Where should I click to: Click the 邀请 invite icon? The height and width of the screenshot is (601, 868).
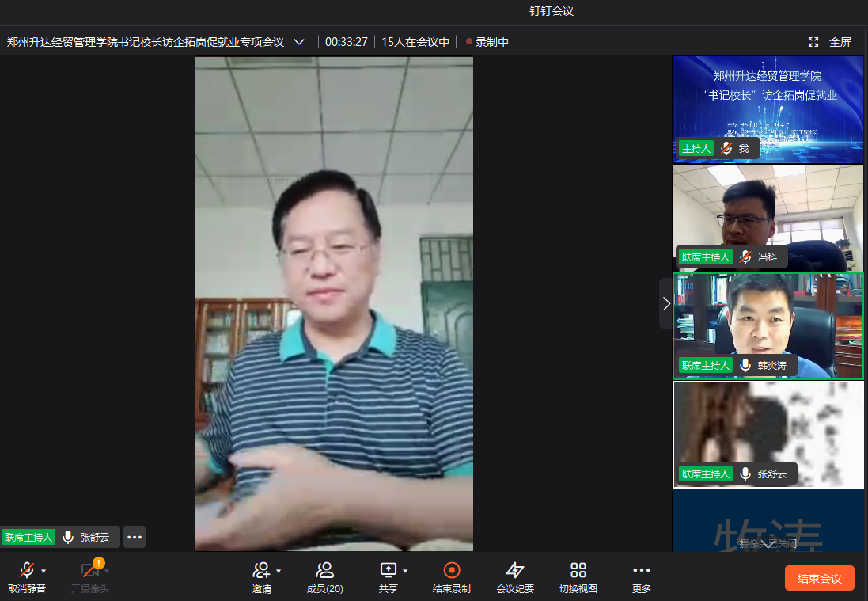coord(261,571)
